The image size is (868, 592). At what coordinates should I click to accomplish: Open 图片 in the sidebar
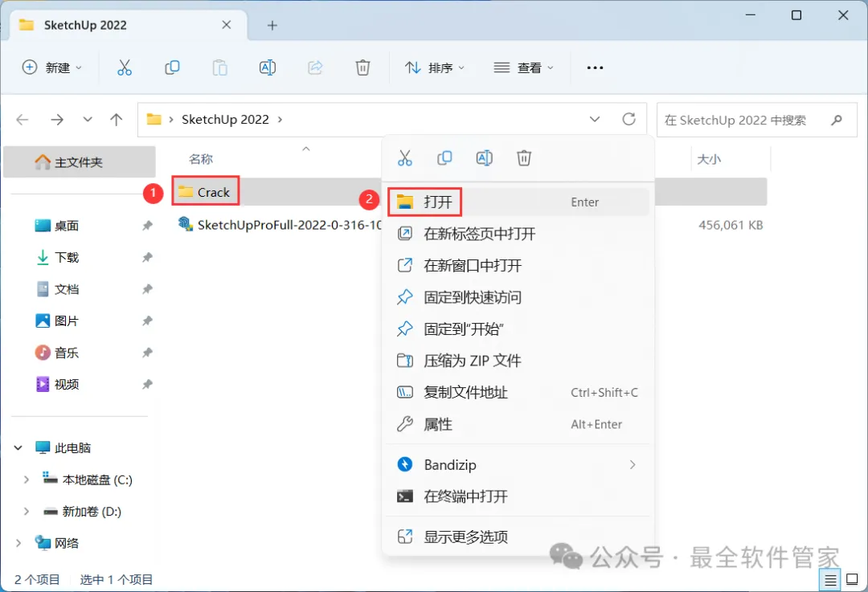58,320
